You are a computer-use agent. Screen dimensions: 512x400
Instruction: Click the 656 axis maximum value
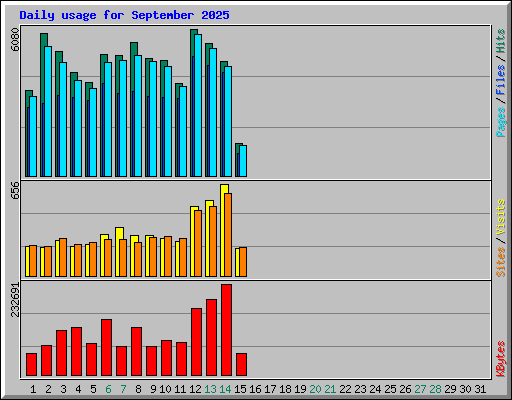pyautogui.click(x=15, y=190)
